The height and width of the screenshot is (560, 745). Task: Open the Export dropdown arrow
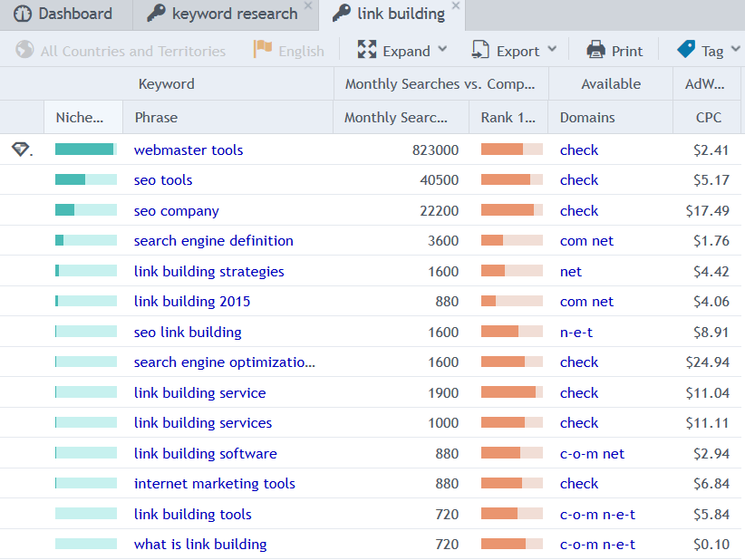(x=552, y=49)
